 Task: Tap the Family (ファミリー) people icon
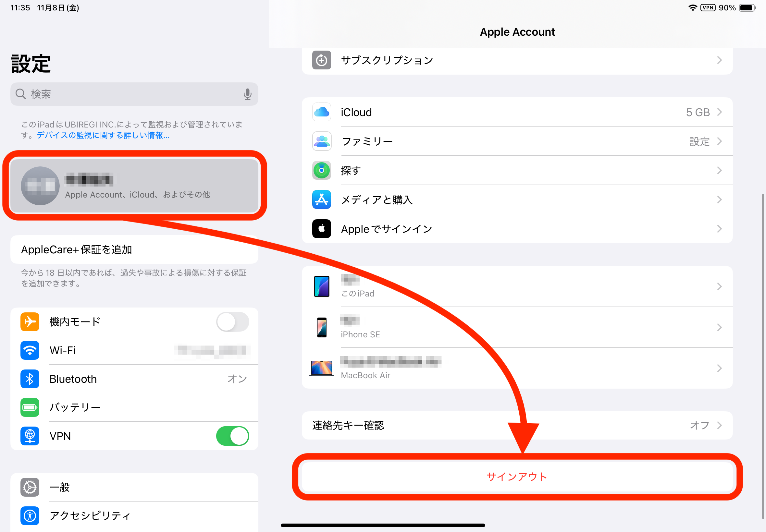tap(321, 141)
